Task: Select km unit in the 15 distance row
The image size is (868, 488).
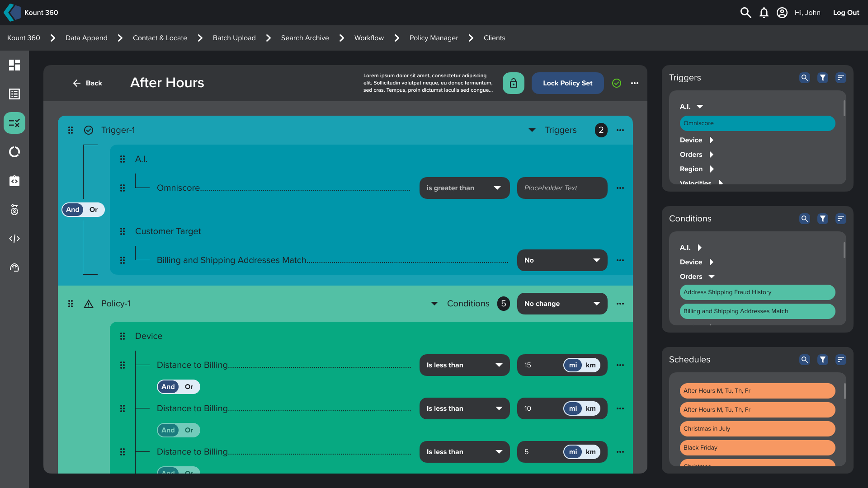Action: click(591, 365)
